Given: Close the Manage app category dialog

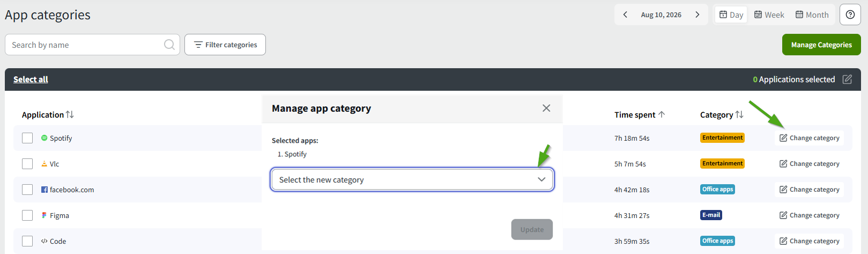Looking at the screenshot, I should click(x=546, y=108).
